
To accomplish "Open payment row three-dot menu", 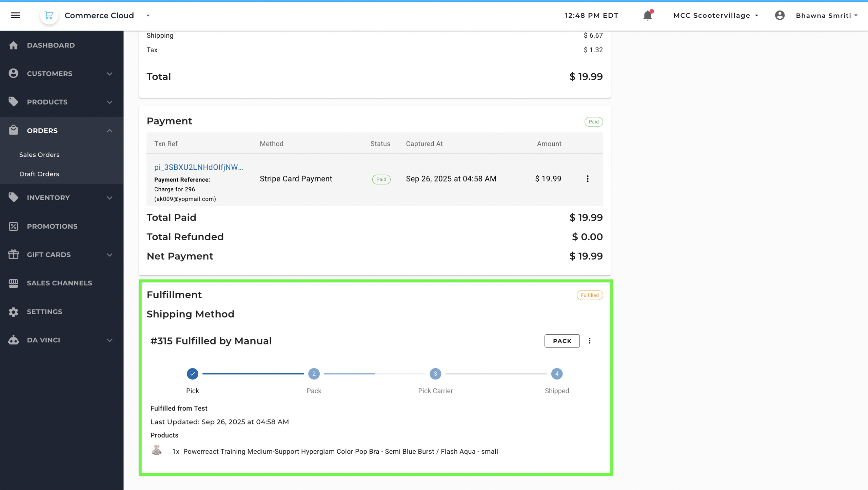I will tap(587, 179).
